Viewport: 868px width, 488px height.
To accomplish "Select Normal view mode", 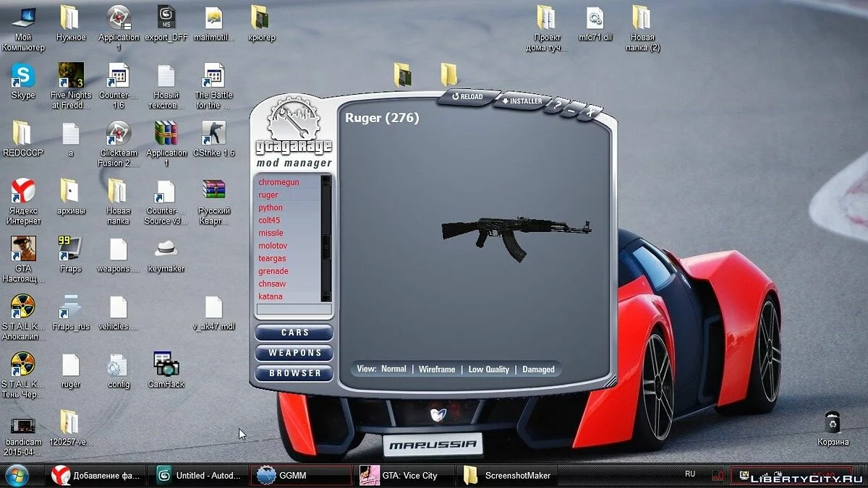I will pos(393,369).
